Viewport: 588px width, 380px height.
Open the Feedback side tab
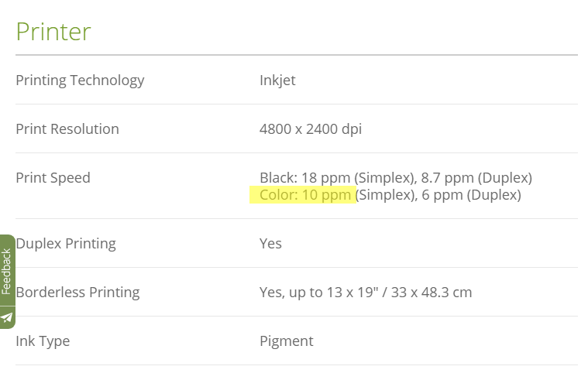(x=7, y=272)
